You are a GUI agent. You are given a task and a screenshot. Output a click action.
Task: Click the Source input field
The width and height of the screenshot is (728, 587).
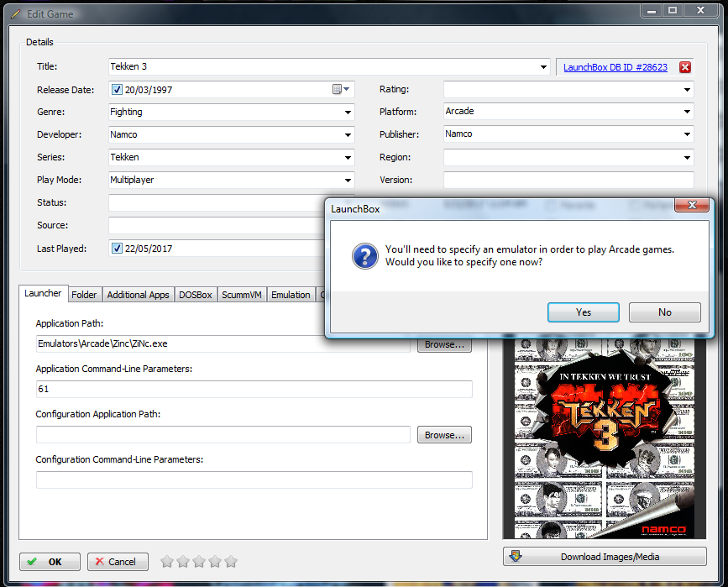pos(217,225)
